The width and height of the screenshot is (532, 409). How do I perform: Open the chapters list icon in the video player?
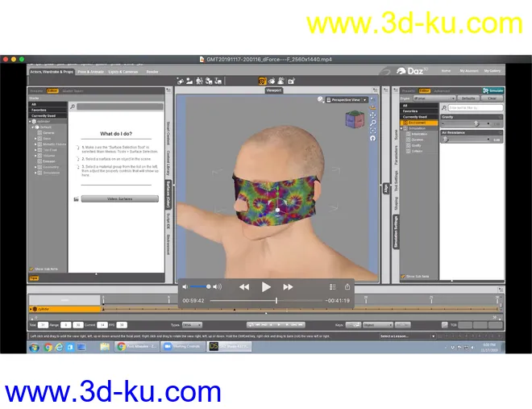coord(331,286)
